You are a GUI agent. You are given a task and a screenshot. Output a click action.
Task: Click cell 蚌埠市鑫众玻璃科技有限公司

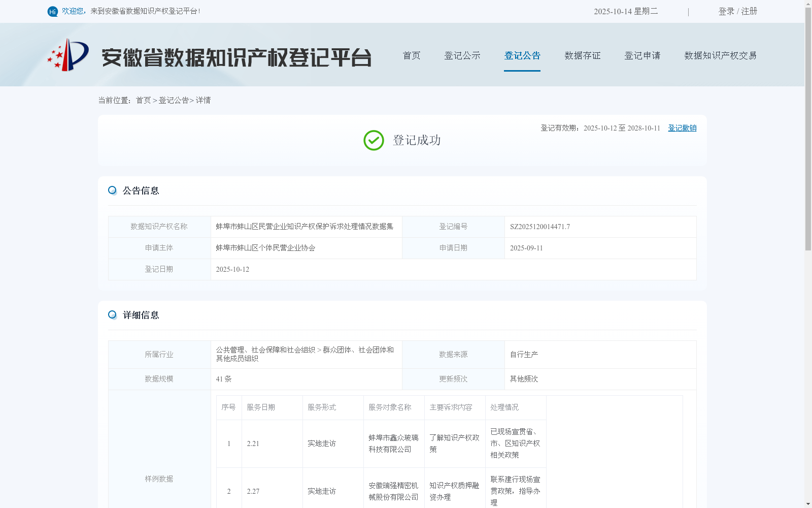[x=393, y=443]
